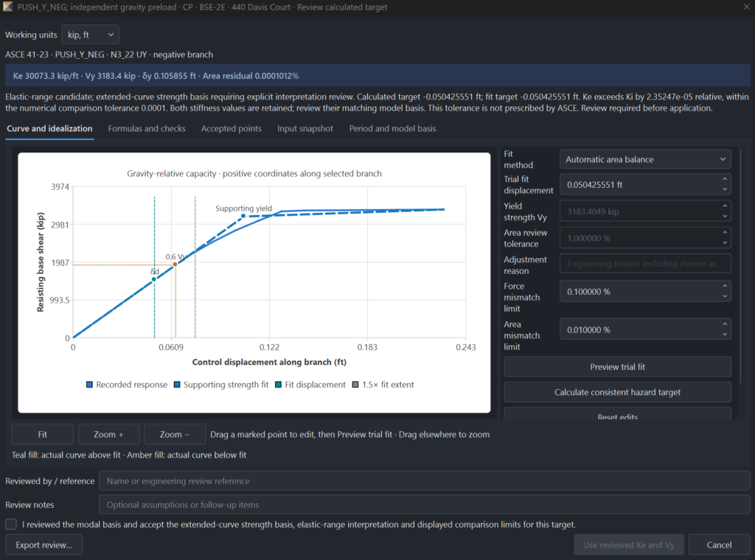Click the chart title 'Gravity-relative capacity'
The height and width of the screenshot is (560, 755).
(254, 173)
